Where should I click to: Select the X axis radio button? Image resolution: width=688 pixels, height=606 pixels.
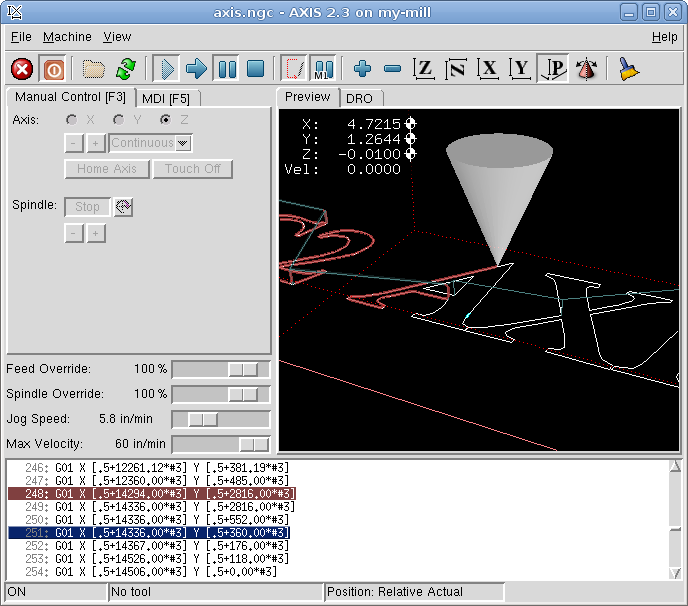(x=72, y=120)
